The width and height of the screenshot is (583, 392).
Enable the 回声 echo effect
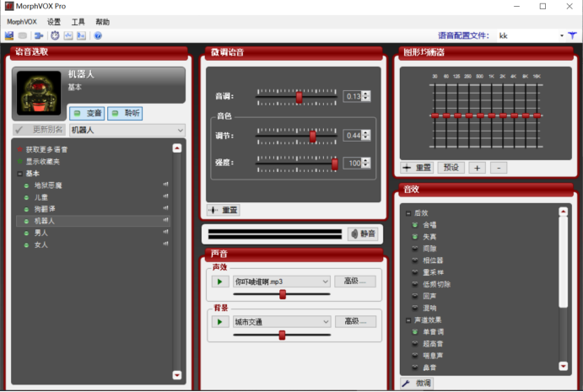click(415, 296)
